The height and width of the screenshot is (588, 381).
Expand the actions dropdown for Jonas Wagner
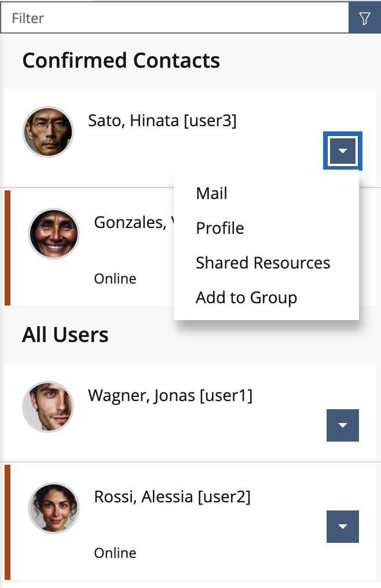point(343,425)
